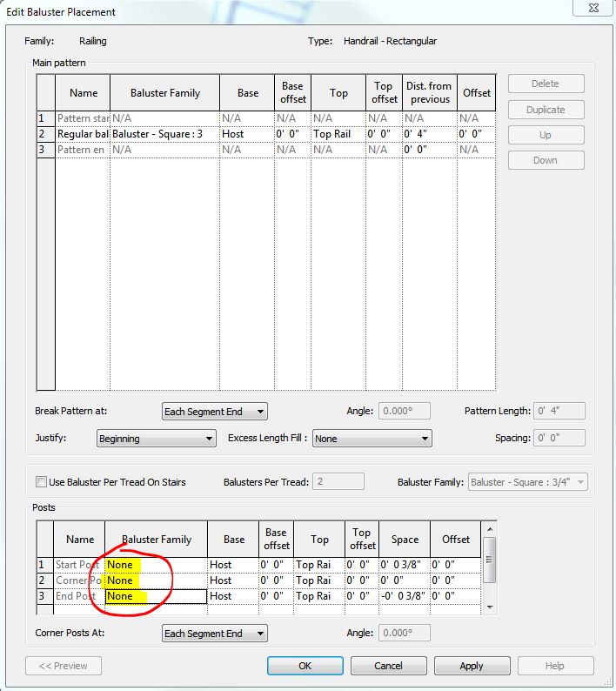This screenshot has height=691, width=616.
Task: Click the Up button
Action: [546, 135]
